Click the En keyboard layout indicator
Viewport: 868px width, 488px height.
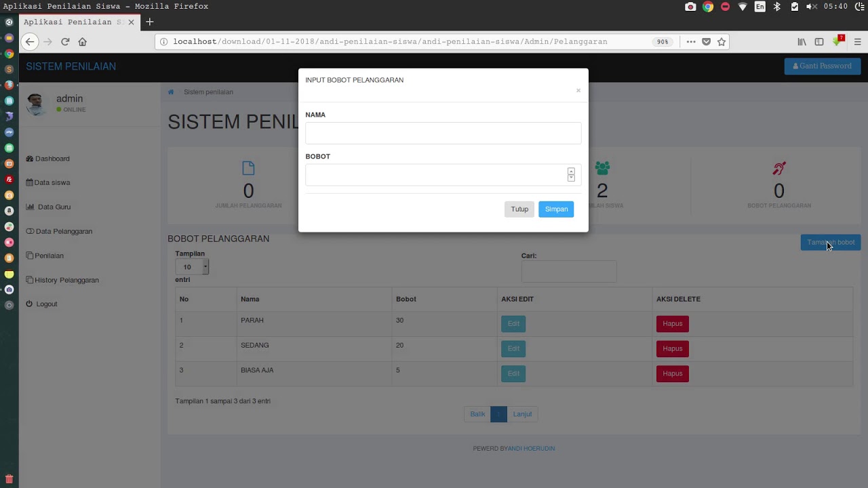[760, 7]
